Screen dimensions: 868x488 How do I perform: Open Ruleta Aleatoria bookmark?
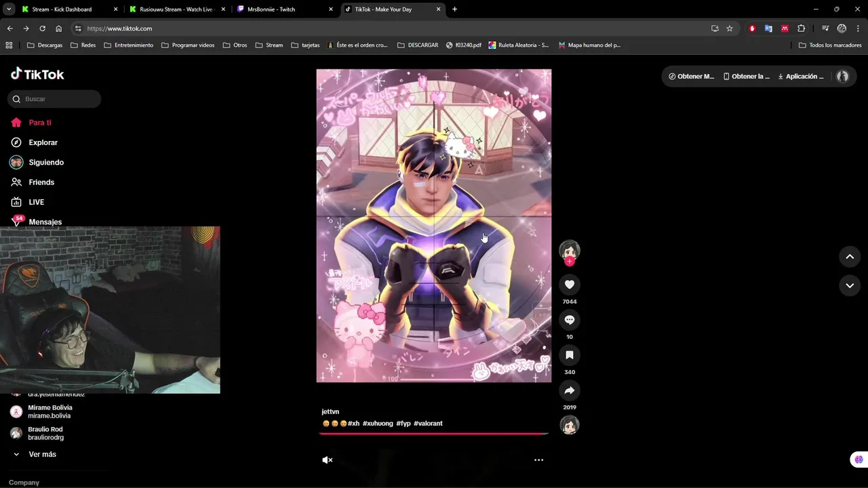518,45
